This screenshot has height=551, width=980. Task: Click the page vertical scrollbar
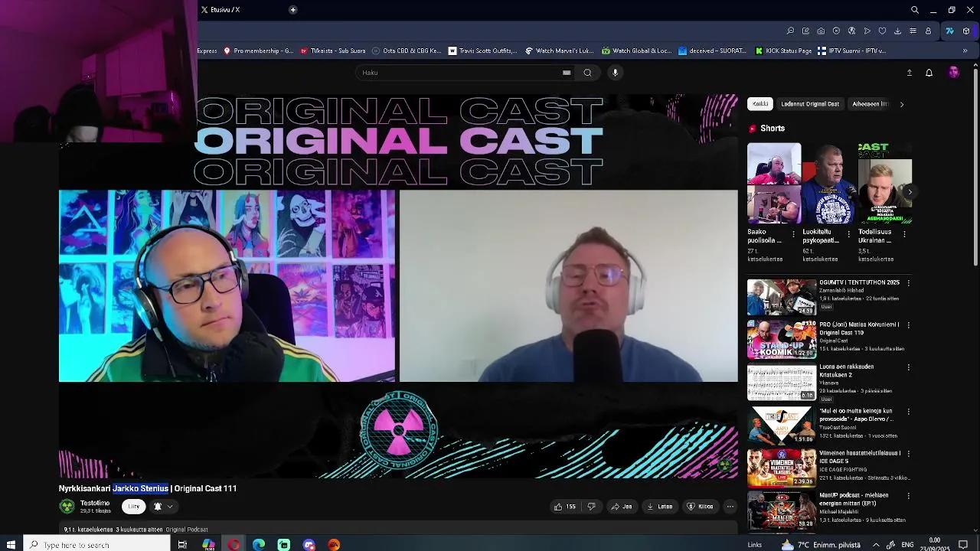[x=975, y=169]
